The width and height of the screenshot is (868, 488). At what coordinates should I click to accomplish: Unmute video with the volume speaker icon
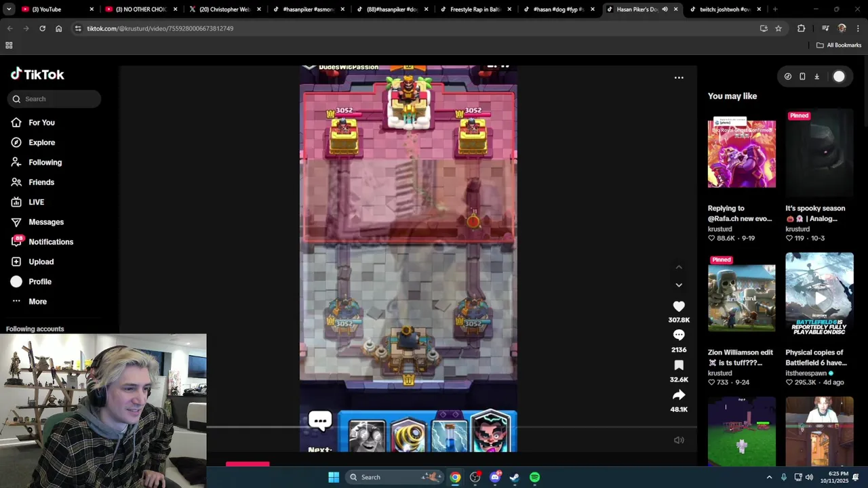coord(679,440)
